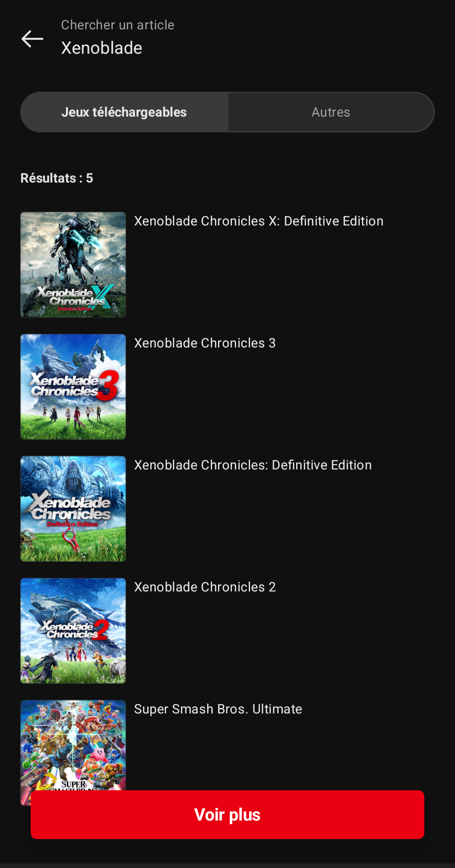Switch to the 'Autres' tab
This screenshot has height=868, width=455.
pyautogui.click(x=331, y=112)
